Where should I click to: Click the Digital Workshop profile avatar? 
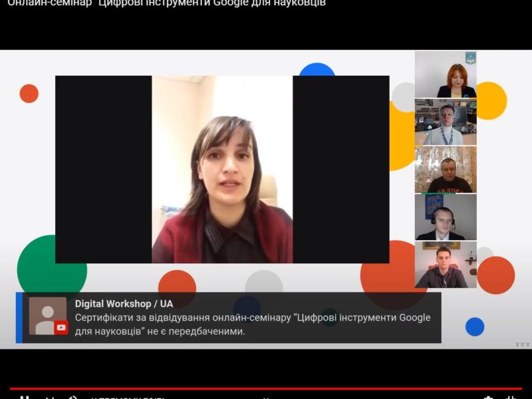[48, 316]
